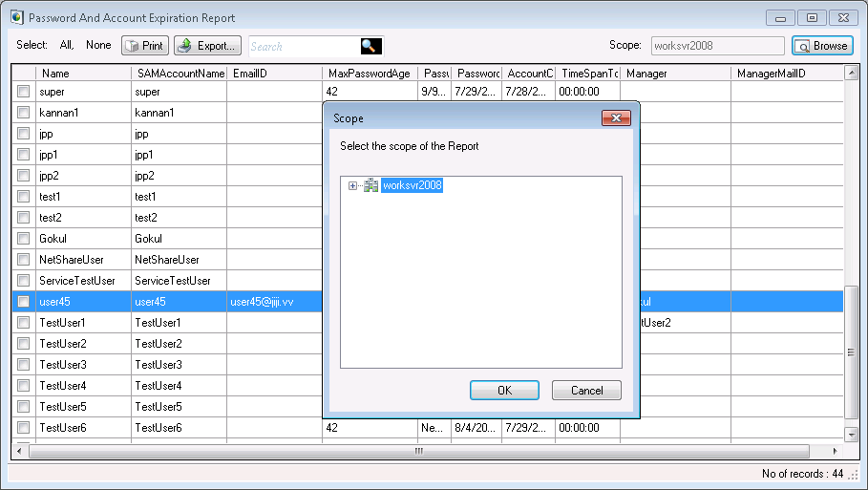Viewport: 868px width, 490px height.
Task: Select worksvr2008 in the scope tree
Action: 412,185
